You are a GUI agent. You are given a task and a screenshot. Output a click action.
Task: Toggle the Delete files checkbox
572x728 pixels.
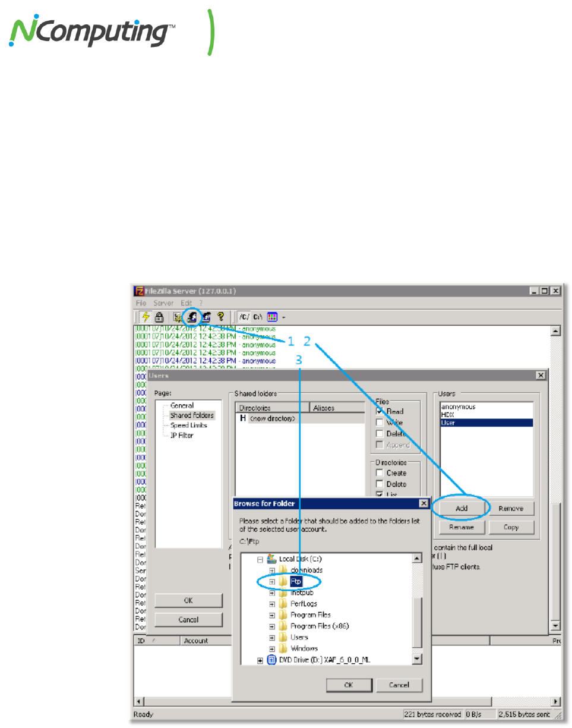[380, 434]
